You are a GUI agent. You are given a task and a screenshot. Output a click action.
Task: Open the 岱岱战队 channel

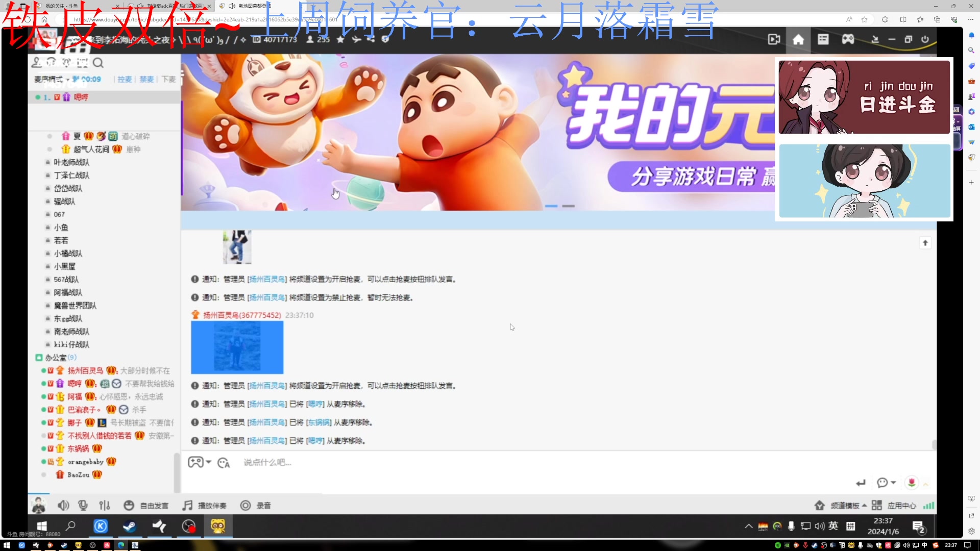pyautogui.click(x=68, y=188)
